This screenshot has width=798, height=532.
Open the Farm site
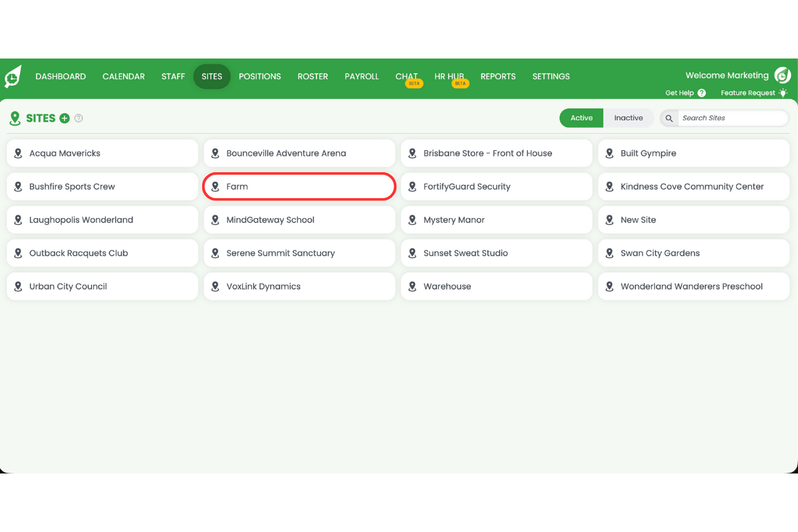[x=299, y=186]
